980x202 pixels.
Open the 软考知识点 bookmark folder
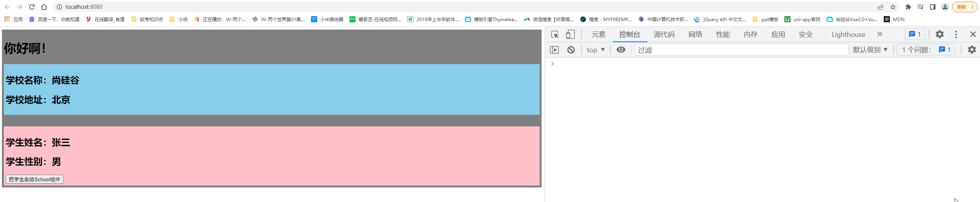point(147,19)
